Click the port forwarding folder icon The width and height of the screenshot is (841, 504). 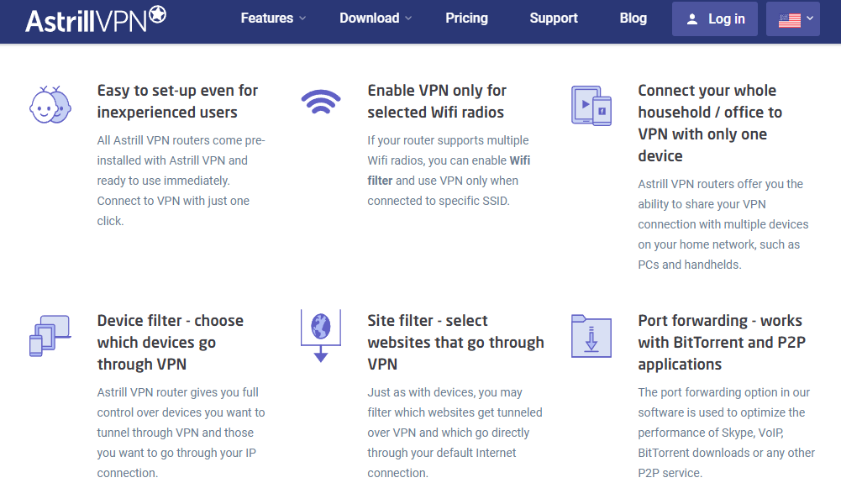coord(591,334)
